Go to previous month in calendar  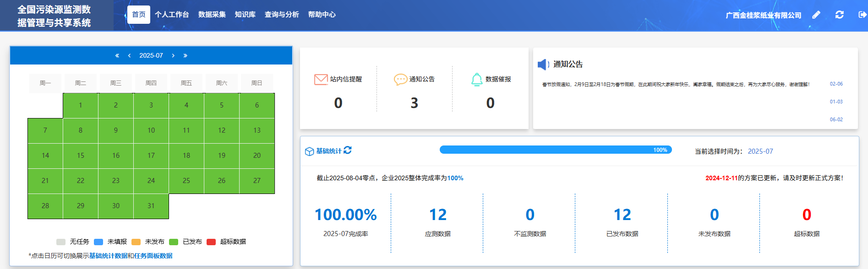tap(129, 55)
